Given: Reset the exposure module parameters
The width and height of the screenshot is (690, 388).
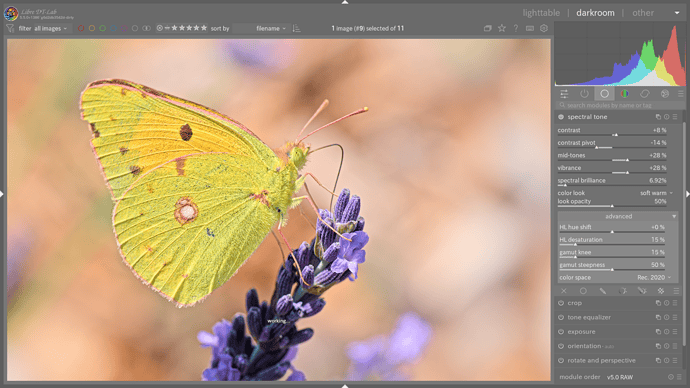Looking at the screenshot, I should pos(667,332).
